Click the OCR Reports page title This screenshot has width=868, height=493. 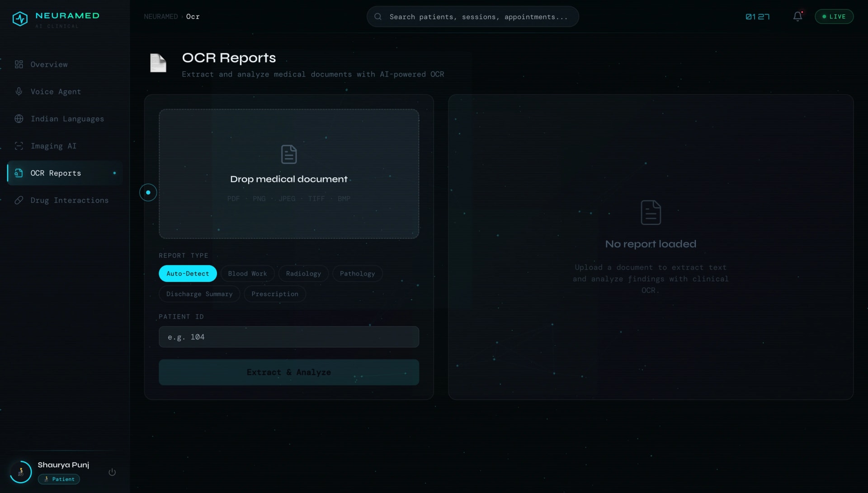pyautogui.click(x=229, y=57)
